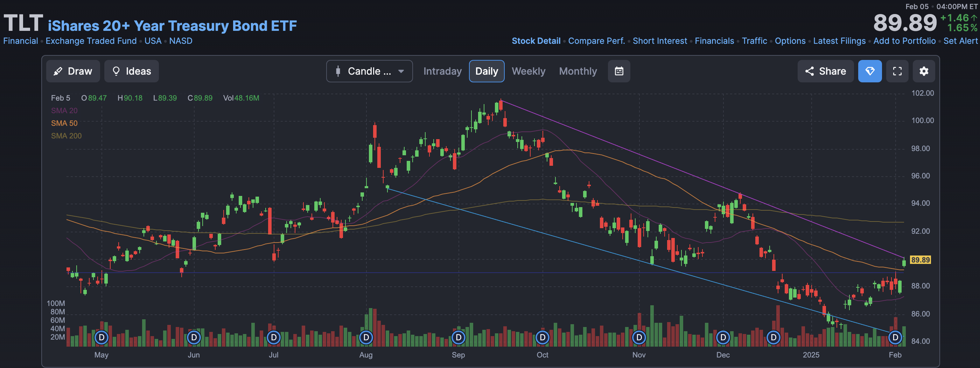Click the dividend marker near Aug
Image resolution: width=980 pixels, height=368 pixels.
point(366,337)
